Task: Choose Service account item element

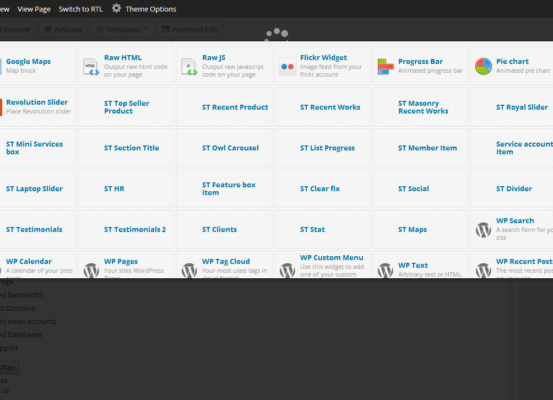Action: tap(512, 148)
